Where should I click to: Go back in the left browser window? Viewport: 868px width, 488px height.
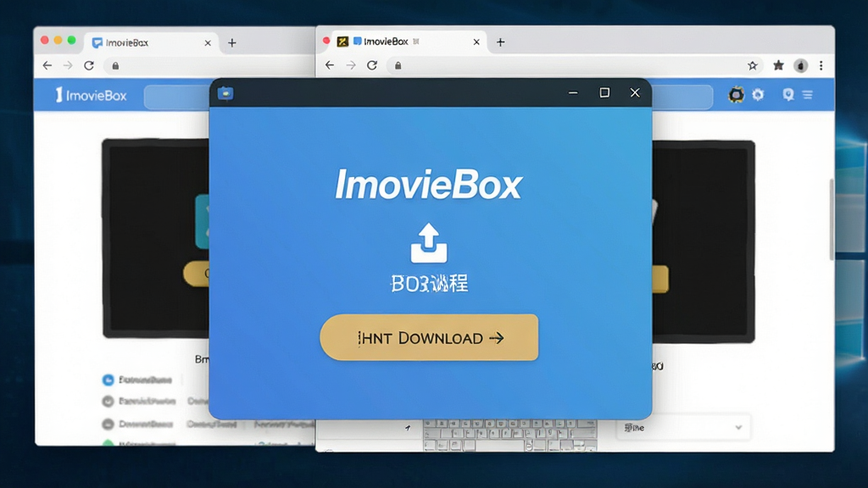[x=47, y=66]
